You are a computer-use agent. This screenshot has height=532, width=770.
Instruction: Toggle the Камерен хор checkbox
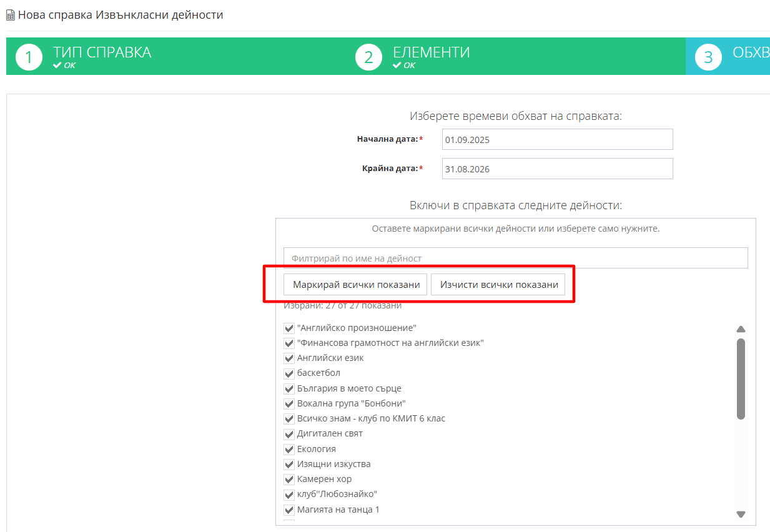[289, 480]
